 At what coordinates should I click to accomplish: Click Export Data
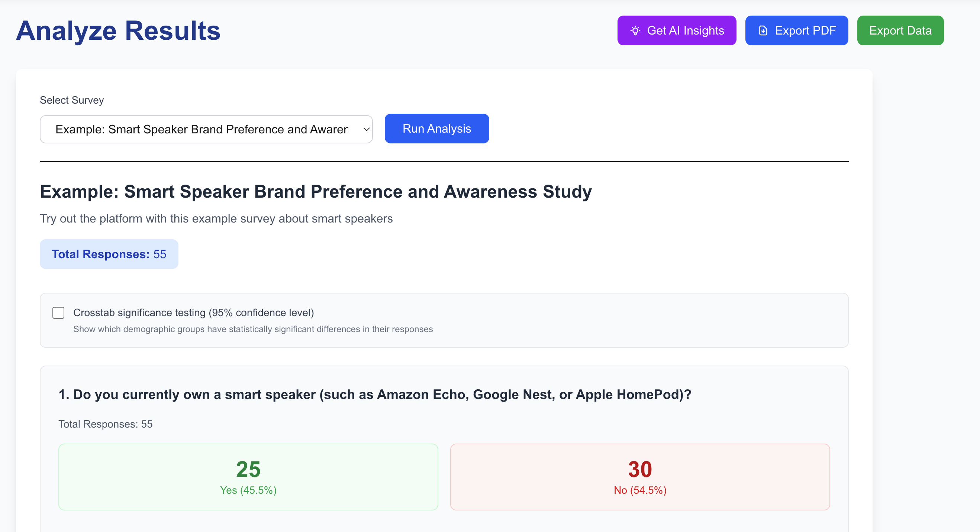point(900,30)
